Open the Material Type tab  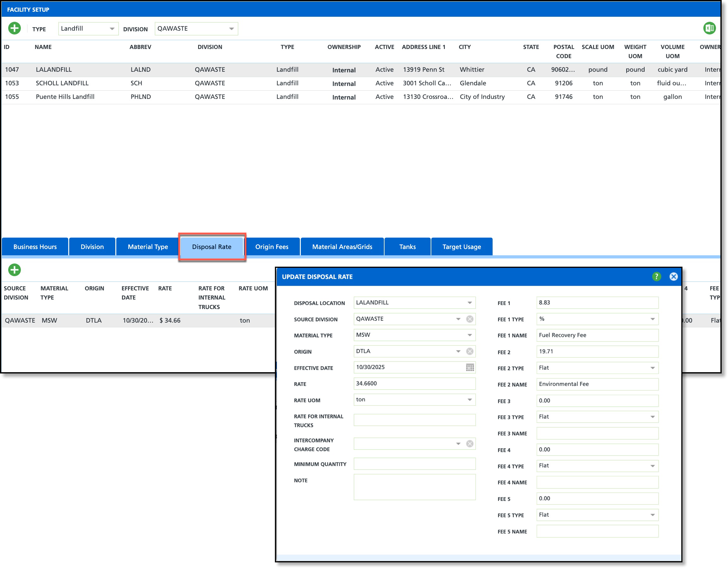click(148, 247)
